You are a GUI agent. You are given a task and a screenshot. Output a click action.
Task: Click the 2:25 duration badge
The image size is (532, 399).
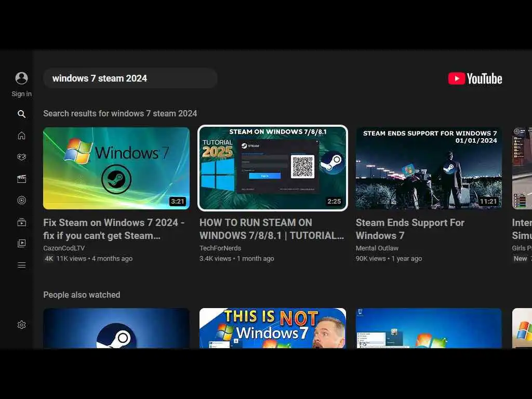[x=334, y=201]
